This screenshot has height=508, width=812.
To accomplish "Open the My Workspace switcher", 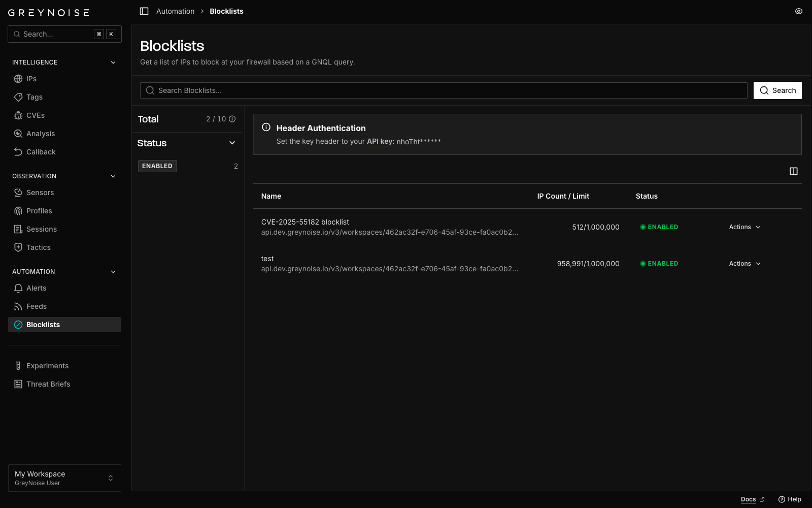I will (x=64, y=478).
